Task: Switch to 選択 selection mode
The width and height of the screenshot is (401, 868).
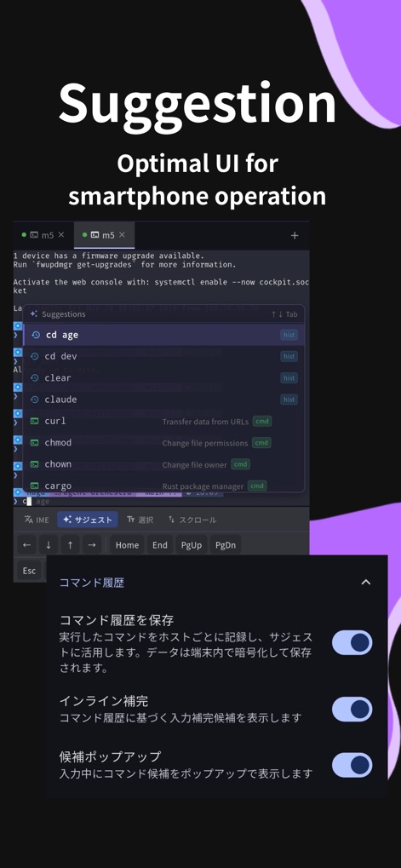Action: tap(140, 520)
